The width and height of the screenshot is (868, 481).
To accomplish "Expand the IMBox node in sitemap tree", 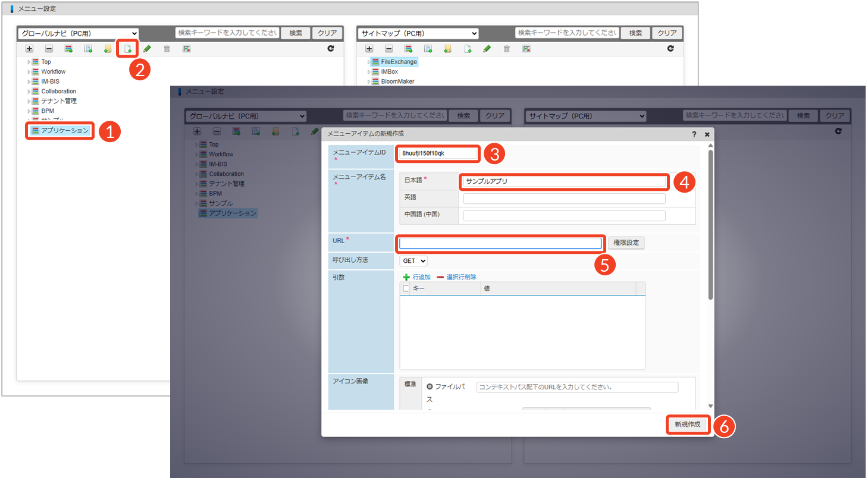I will coord(369,72).
